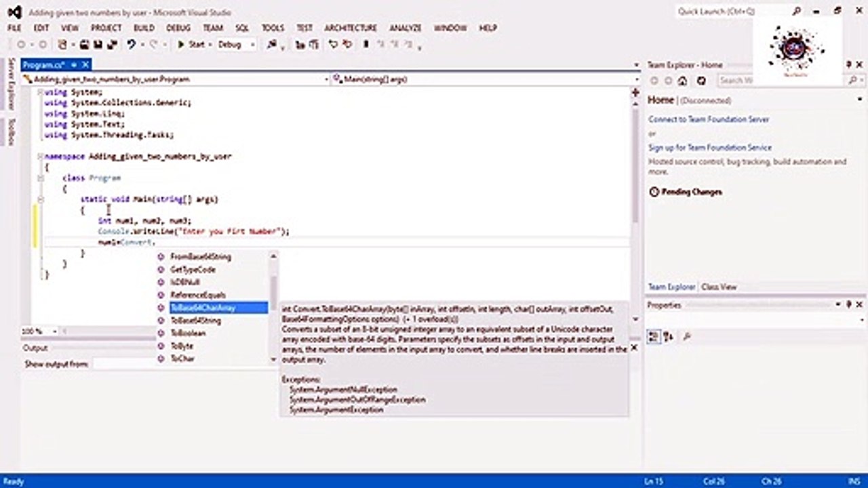Click the Open File toolbar icon
This screenshot has height=488, width=868.
(x=85, y=45)
